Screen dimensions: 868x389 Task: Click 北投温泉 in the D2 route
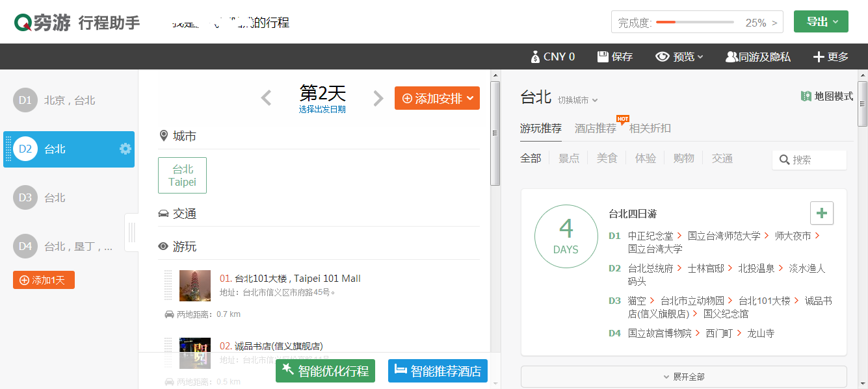point(757,268)
